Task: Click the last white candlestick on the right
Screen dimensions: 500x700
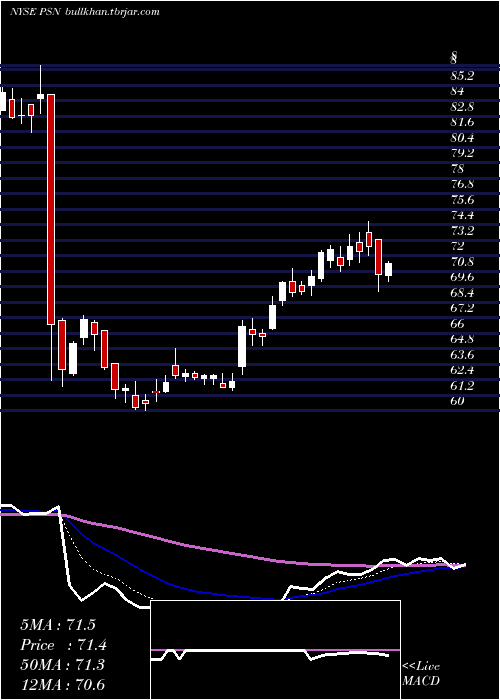Action: (x=388, y=270)
